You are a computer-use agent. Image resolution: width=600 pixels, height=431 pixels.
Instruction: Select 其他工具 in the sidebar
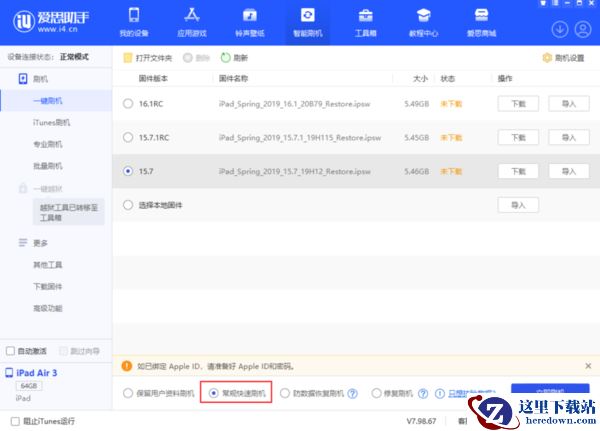tap(48, 264)
